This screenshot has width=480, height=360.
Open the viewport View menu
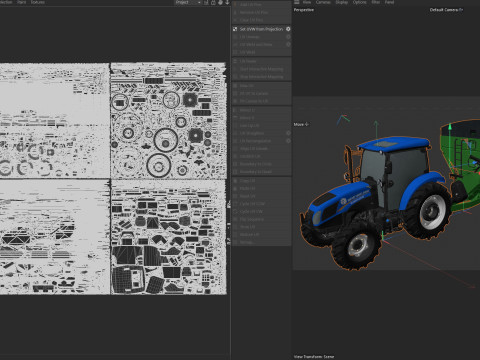[307, 2]
